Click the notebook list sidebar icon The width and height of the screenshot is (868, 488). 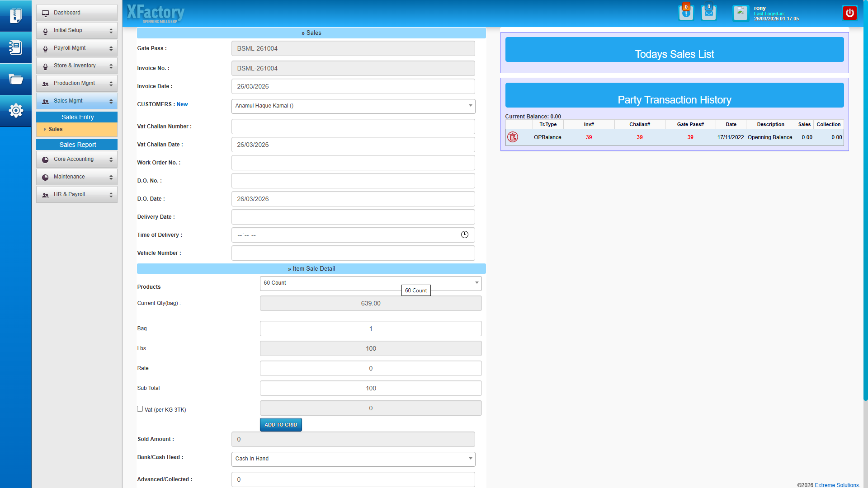[x=16, y=47]
